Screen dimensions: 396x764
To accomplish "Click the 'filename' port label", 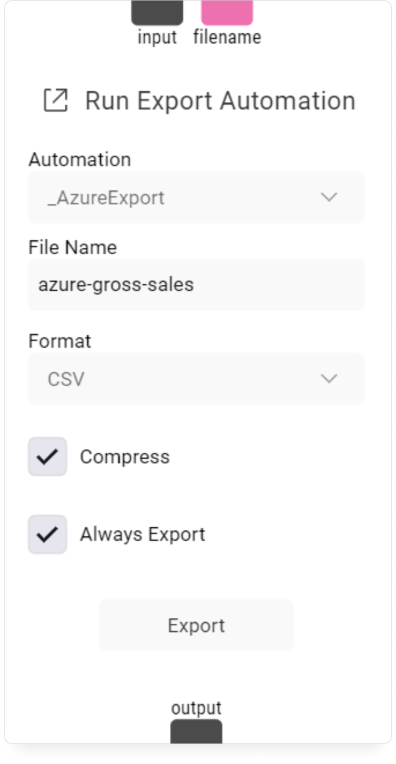I will (x=227, y=37).
